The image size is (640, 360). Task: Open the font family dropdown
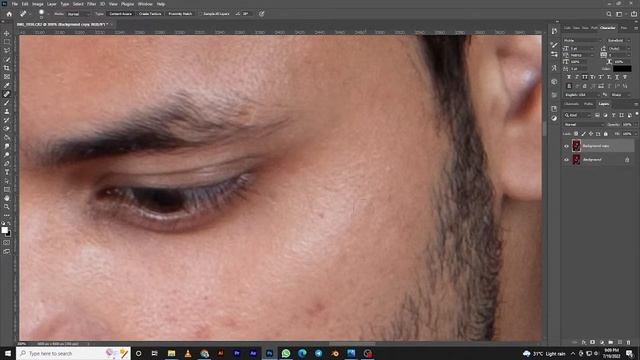(x=582, y=40)
